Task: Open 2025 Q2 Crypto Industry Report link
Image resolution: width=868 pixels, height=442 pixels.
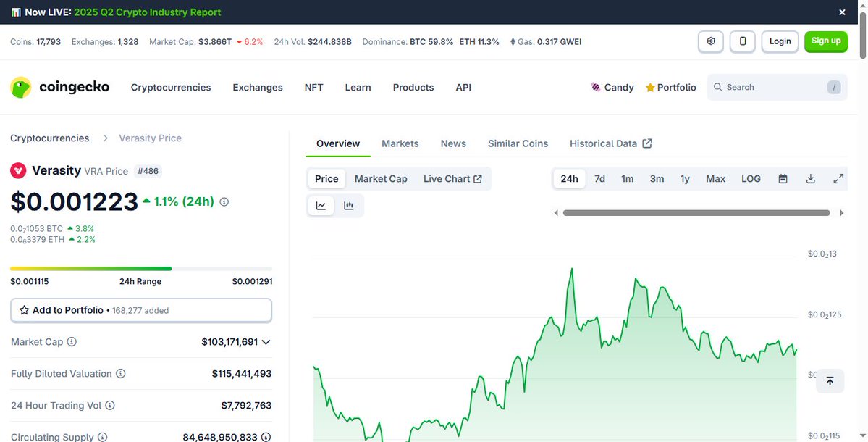Action: coord(147,12)
